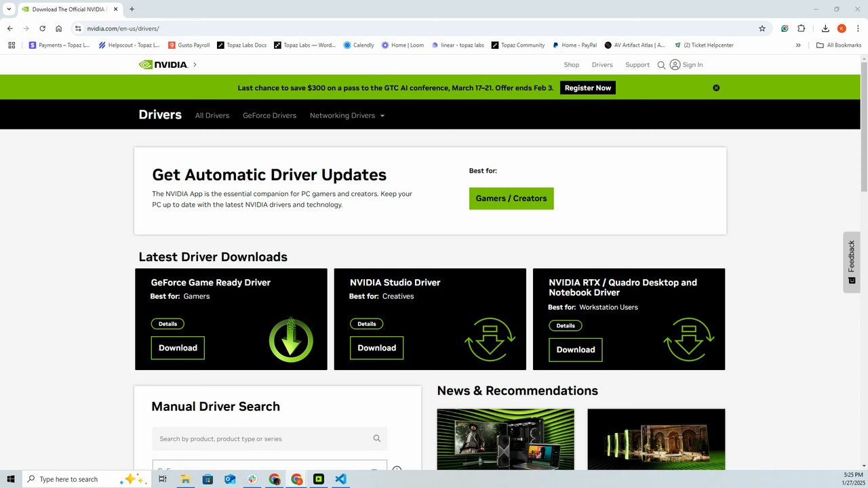
Task: Click the magnifier in manual driver search
Action: (377, 439)
